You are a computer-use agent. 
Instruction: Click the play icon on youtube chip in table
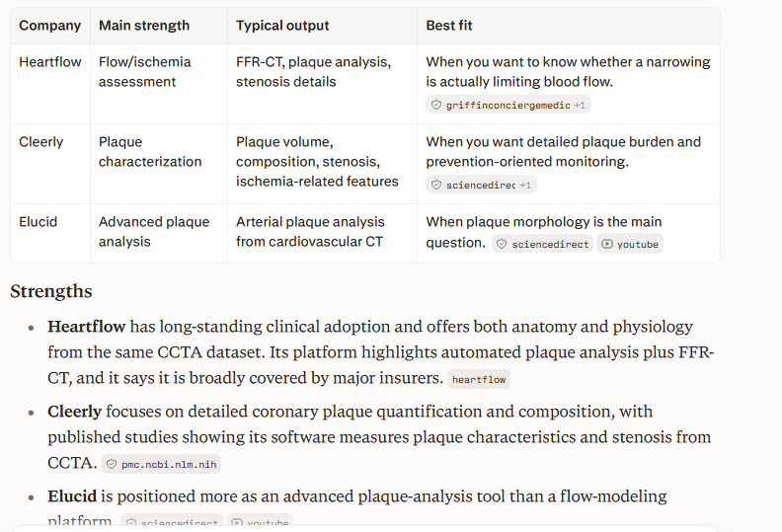pyautogui.click(x=607, y=244)
